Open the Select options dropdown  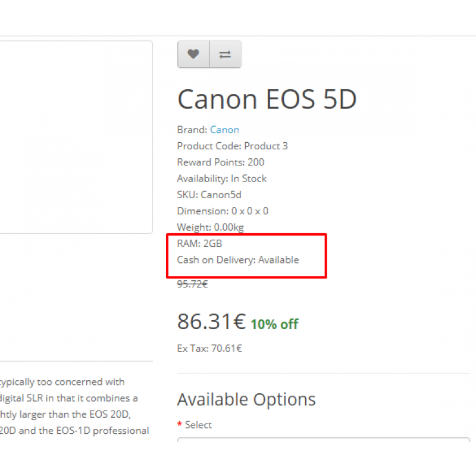tap(324, 440)
